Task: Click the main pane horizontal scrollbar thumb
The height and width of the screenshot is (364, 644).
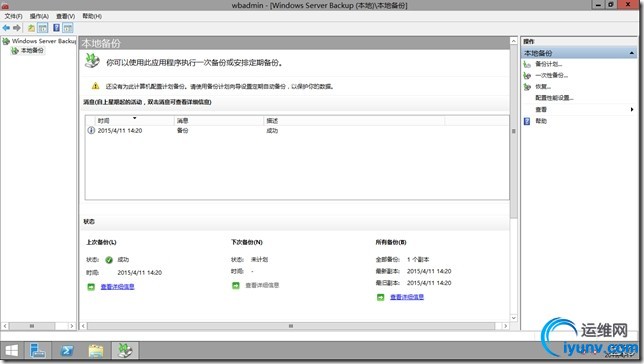Action: click(x=291, y=326)
